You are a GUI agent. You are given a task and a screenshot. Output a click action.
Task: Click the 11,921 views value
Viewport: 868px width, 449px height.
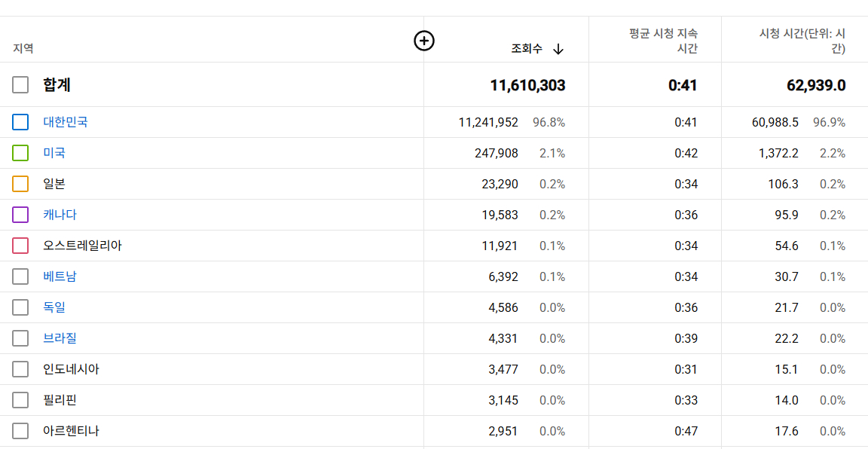point(500,246)
